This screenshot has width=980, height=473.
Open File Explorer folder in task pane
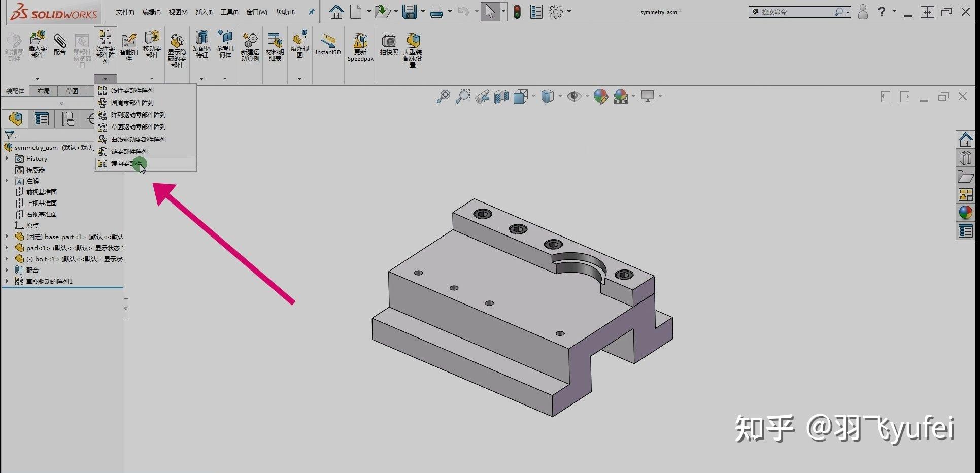click(x=965, y=176)
